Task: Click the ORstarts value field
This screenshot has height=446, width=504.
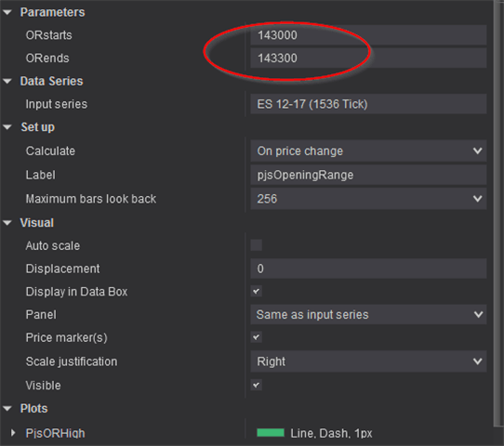Action: pyautogui.click(x=368, y=35)
